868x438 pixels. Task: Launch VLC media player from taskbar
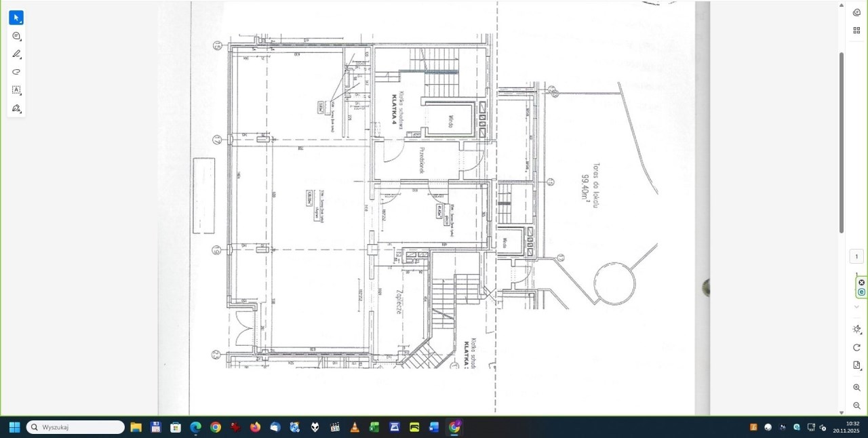(354, 427)
